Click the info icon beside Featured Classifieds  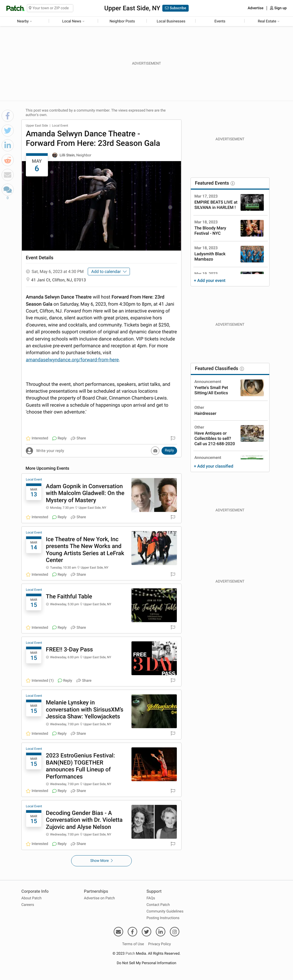coord(242,369)
